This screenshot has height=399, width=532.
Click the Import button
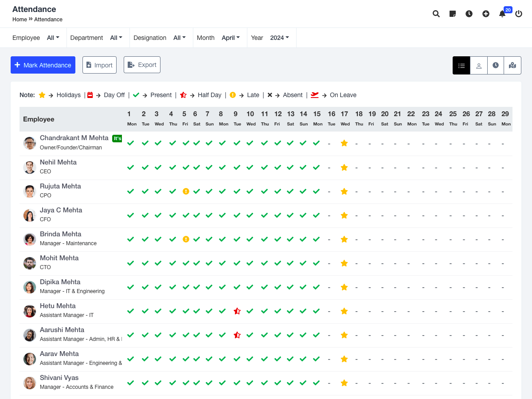(99, 65)
